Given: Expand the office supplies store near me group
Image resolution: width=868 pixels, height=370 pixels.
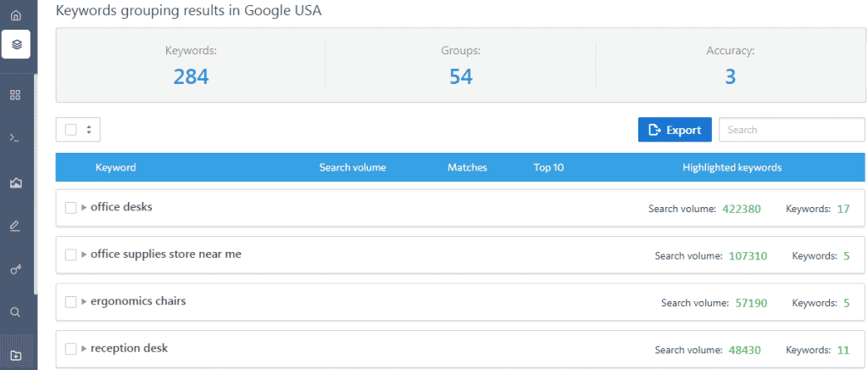Looking at the screenshot, I should pos(84,255).
